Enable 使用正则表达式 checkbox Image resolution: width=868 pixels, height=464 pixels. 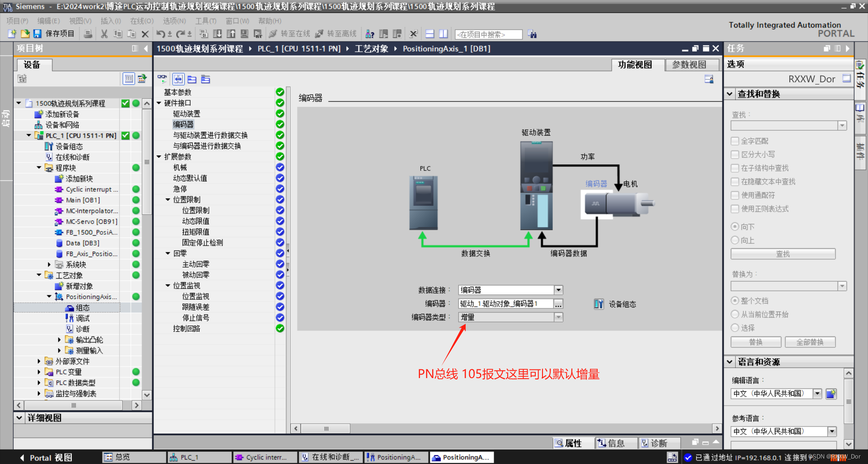(x=735, y=209)
